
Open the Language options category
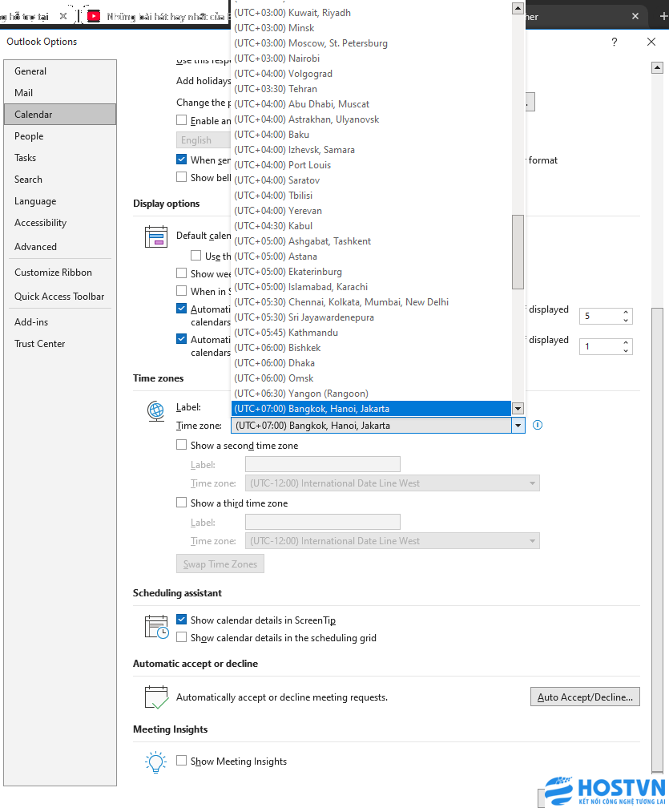(x=60, y=201)
